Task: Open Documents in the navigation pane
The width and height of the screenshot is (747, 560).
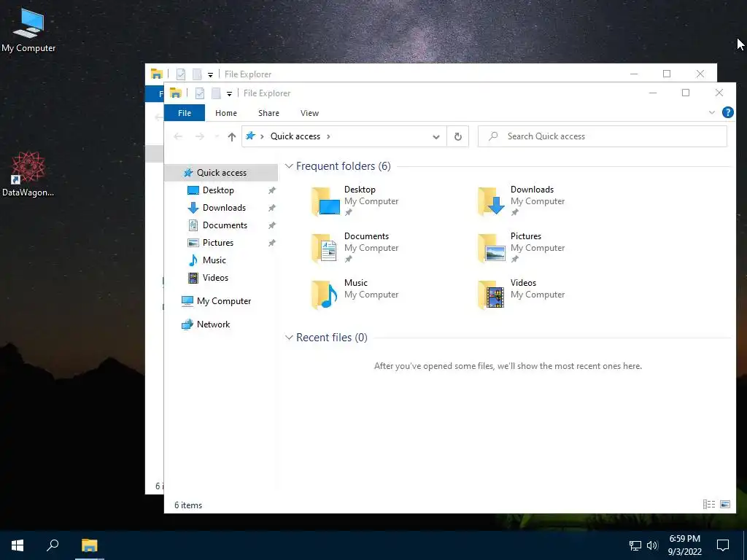Action: 225,225
